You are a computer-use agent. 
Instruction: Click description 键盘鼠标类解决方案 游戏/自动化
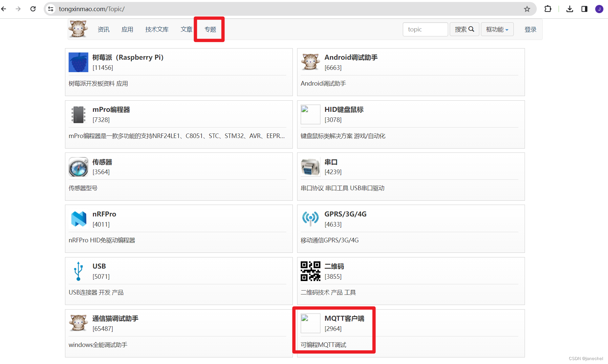pyautogui.click(x=343, y=136)
